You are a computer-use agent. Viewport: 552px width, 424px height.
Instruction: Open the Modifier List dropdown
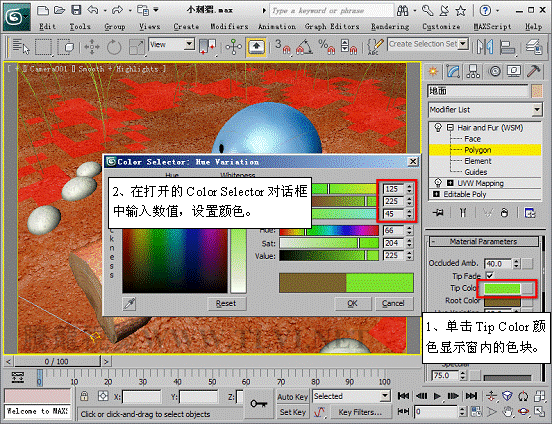click(485, 110)
